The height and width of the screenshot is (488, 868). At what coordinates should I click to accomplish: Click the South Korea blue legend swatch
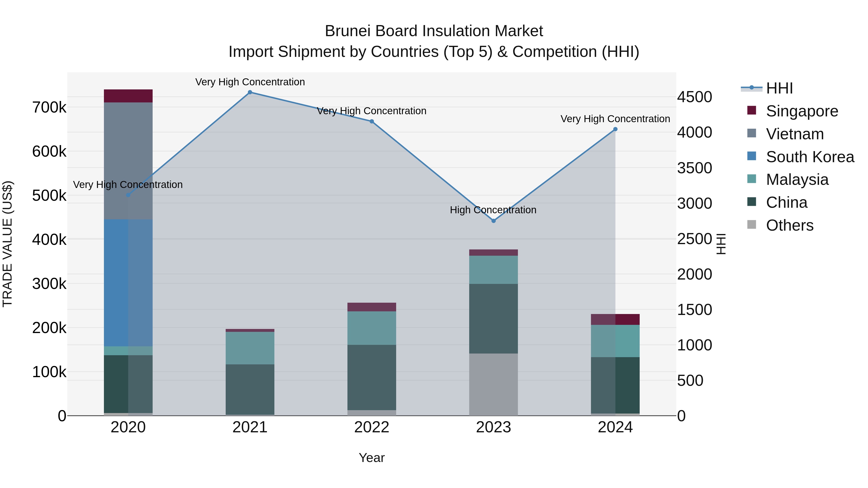(751, 156)
